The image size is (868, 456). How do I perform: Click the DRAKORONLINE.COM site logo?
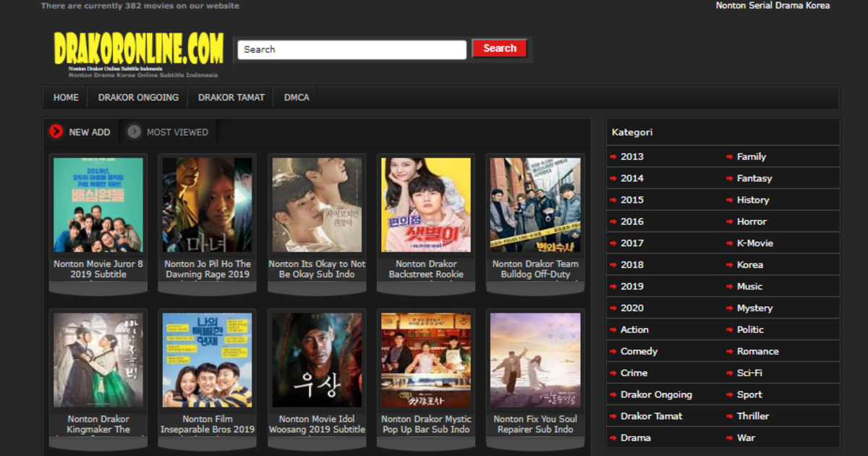coord(139,48)
